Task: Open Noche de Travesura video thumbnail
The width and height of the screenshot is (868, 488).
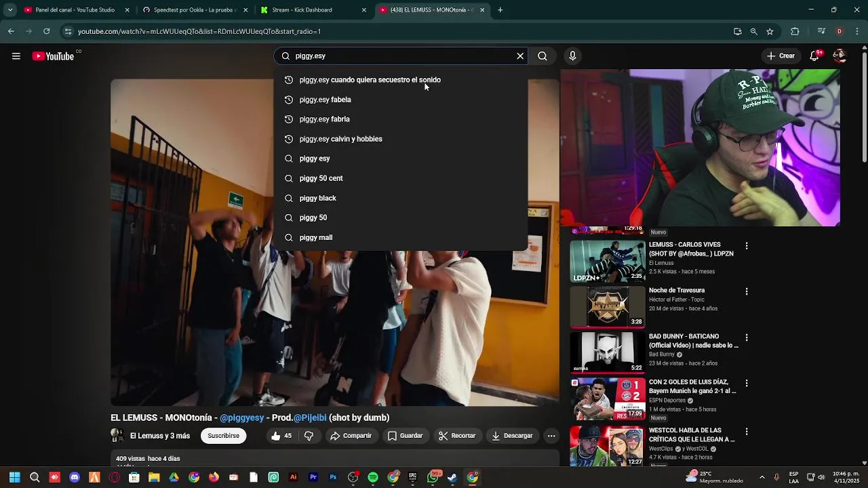Action: point(608,307)
